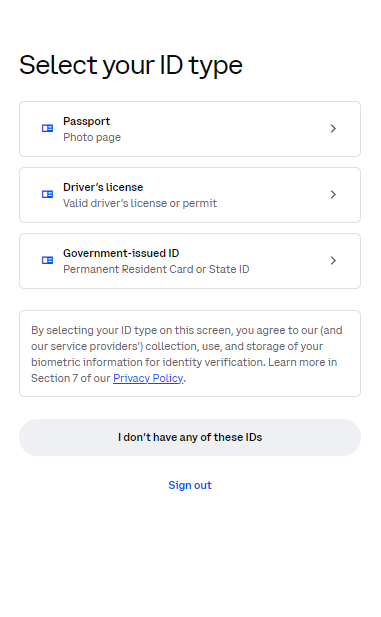
Task: Click the biometric information consent notice
Action: (190, 354)
